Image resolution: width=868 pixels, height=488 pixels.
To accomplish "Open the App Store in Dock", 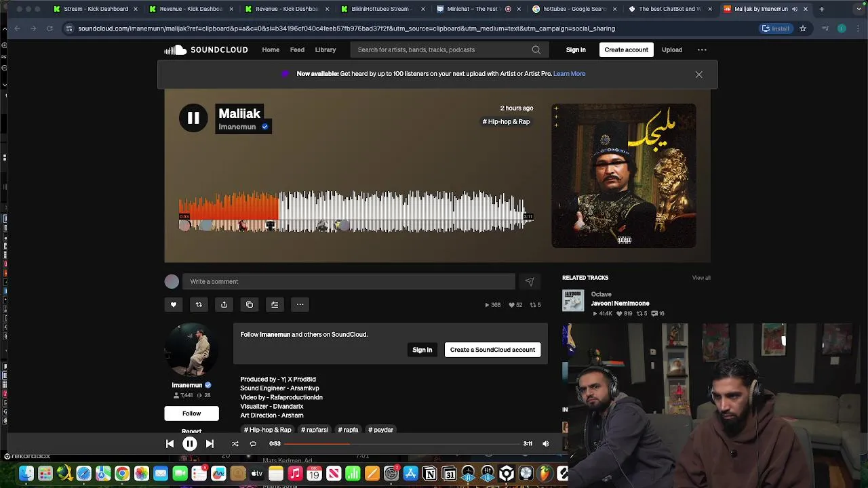I will click(411, 474).
